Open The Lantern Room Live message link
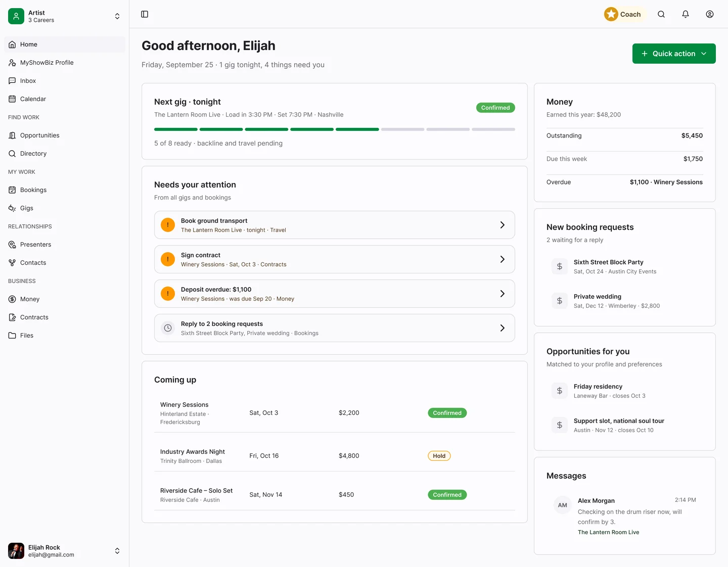Image resolution: width=728 pixels, height=567 pixels. [x=608, y=532]
